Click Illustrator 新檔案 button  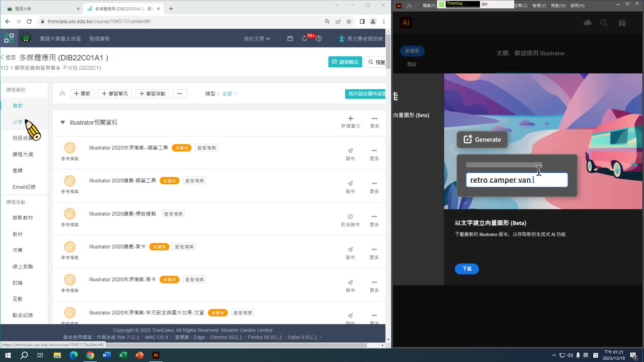pos(412,51)
